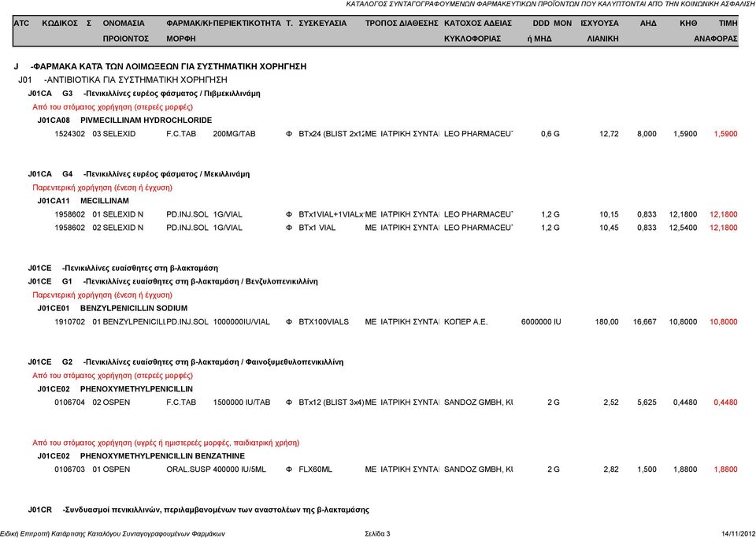This screenshot has height=538, width=756.
Task: Click red reference price 1,8800
Action: point(725,469)
